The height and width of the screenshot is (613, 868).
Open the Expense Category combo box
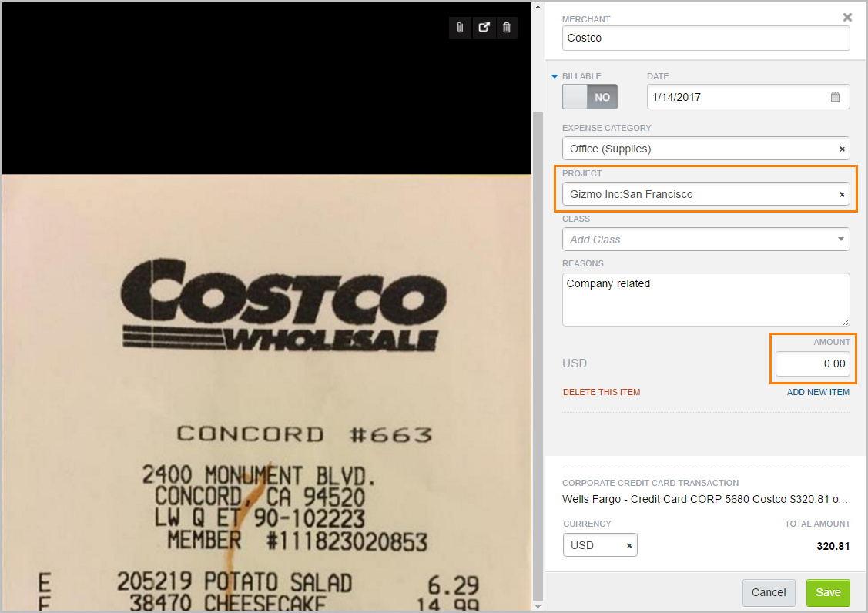(705, 149)
